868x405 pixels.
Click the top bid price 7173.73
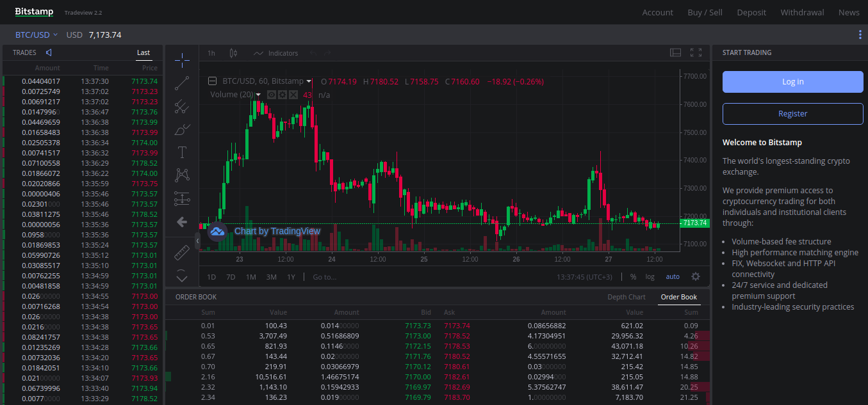click(x=418, y=326)
